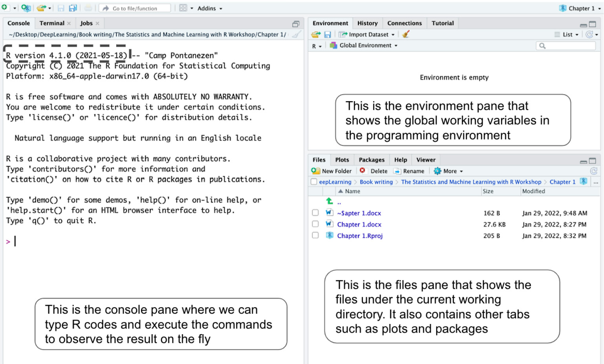Image resolution: width=604 pixels, height=364 pixels.
Task: Click the clear environment broom icon
Action: 406,34
